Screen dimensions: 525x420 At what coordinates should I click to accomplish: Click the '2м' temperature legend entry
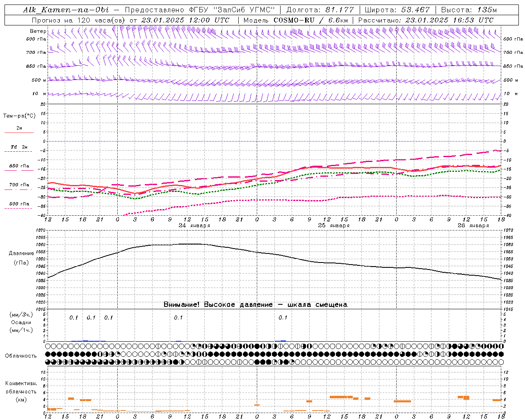(x=19, y=128)
